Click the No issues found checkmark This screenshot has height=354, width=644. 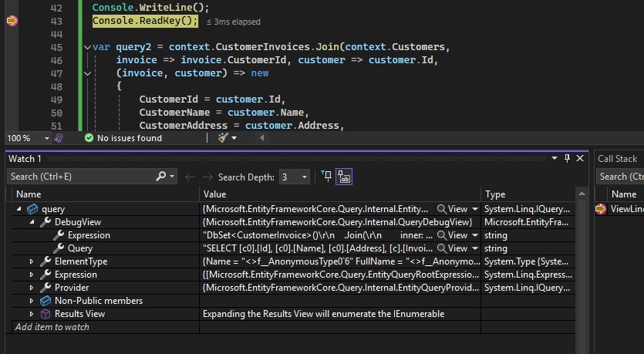pyautogui.click(x=89, y=138)
